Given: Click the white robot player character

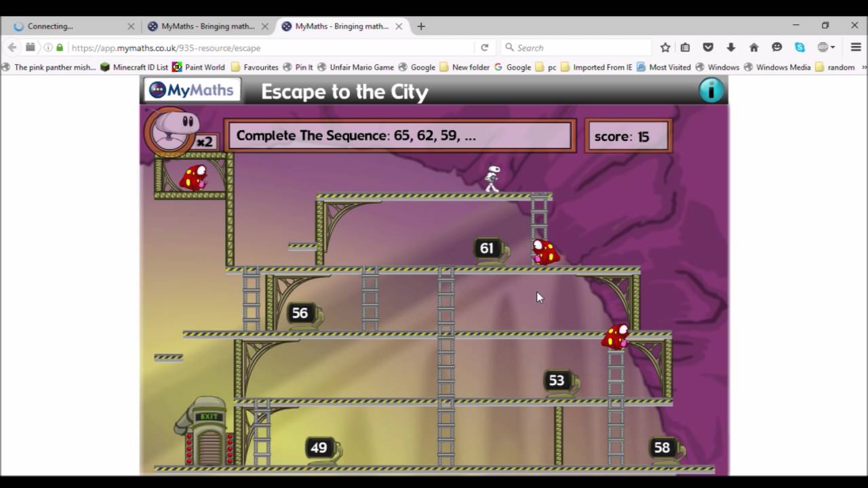Looking at the screenshot, I should (492, 179).
